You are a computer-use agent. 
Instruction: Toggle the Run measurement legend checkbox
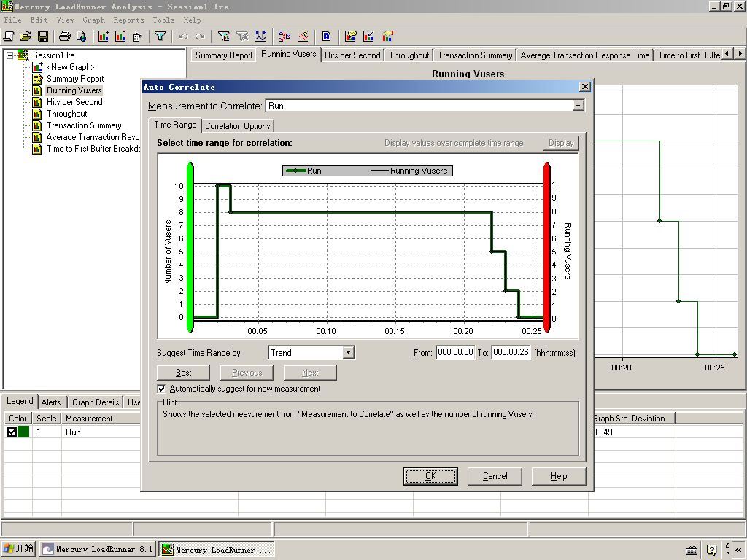pos(12,432)
